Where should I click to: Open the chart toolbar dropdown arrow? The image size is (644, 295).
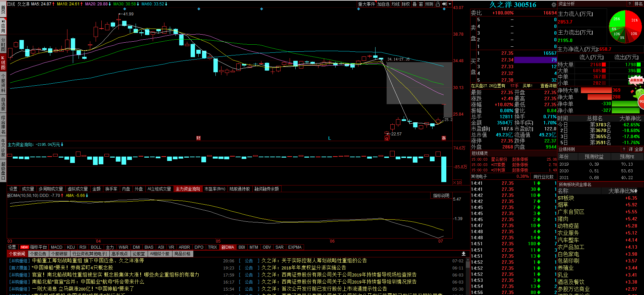coord(450,4)
